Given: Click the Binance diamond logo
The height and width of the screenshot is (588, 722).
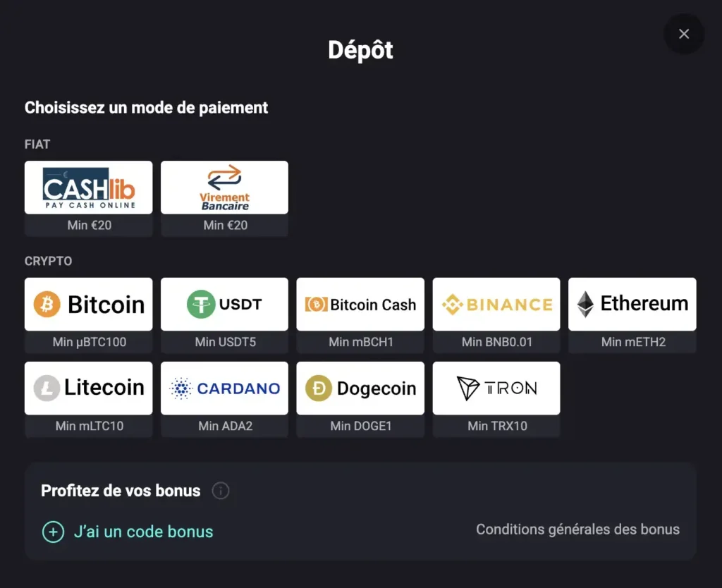Looking at the screenshot, I should tap(452, 304).
